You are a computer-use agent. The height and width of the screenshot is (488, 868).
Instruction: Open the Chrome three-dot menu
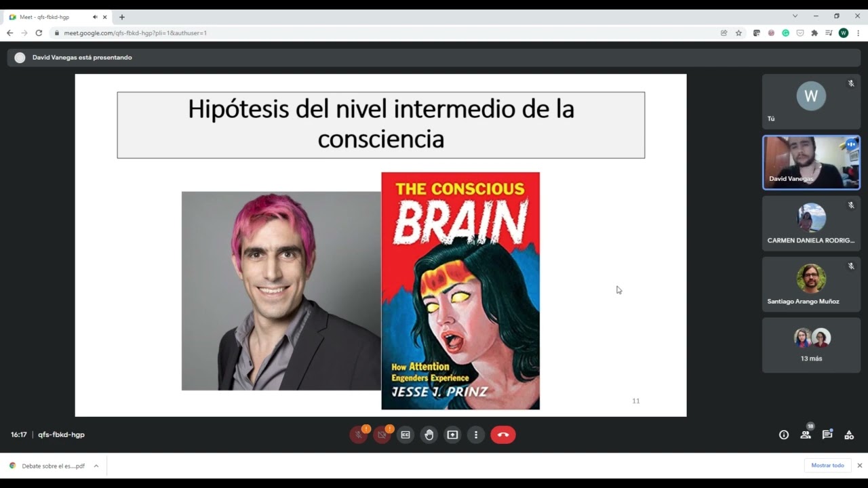click(x=858, y=33)
